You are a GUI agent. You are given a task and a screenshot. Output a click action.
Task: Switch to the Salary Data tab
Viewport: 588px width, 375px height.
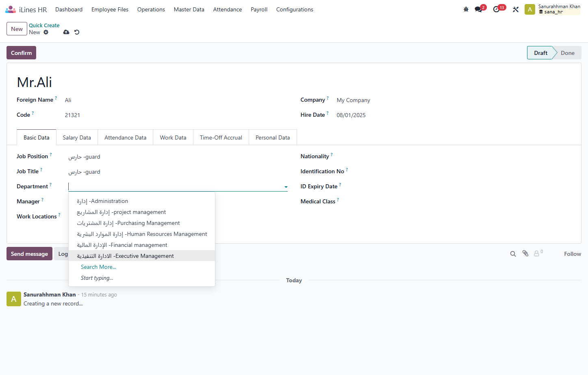(x=77, y=137)
